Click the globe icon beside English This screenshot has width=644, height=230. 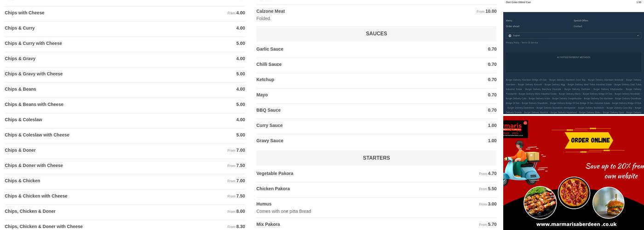click(510, 35)
